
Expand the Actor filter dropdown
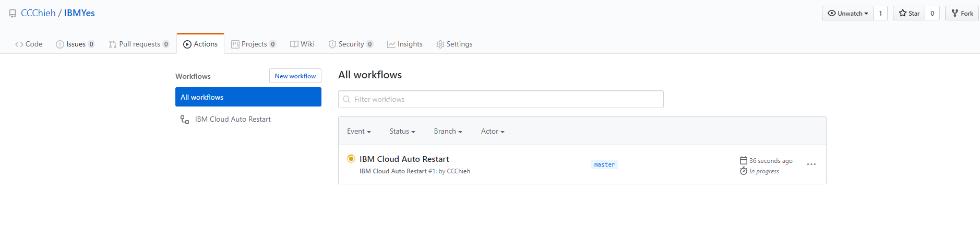tap(493, 131)
